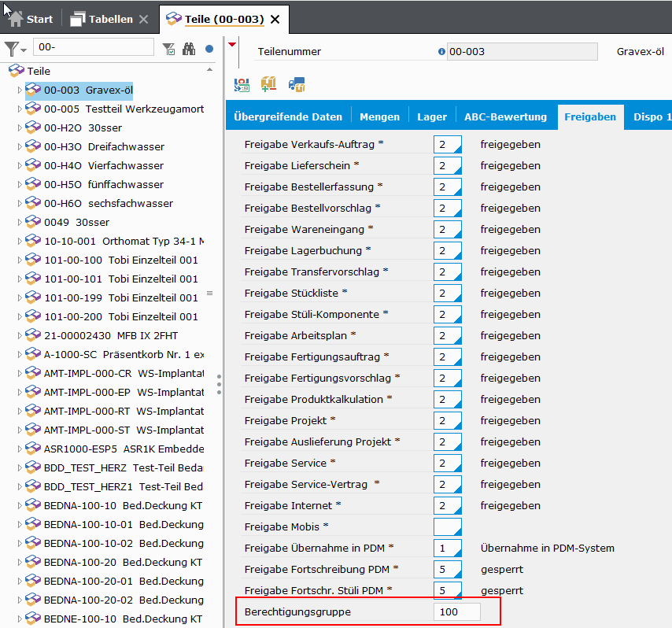Viewport: 672px width, 628px height.
Task: Click the 'Übernahme in PDM-System' description text
Action: 548,548
